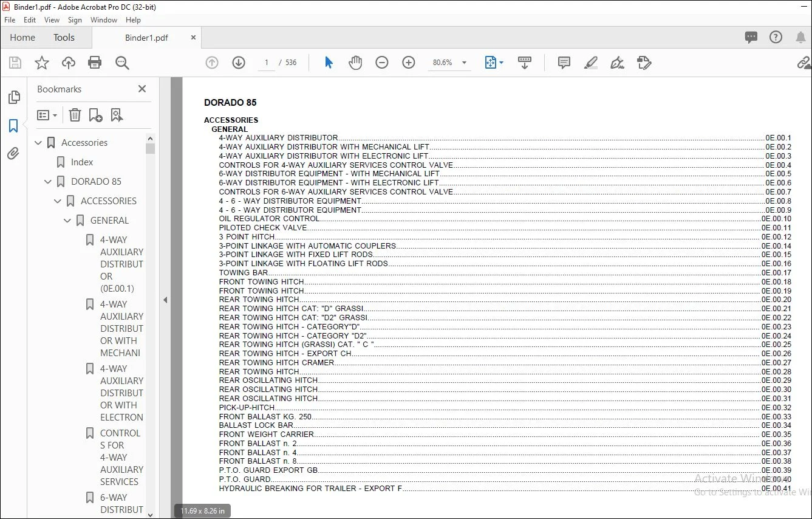812x519 pixels.
Task: Open the Sign menu
Action: coord(75,20)
